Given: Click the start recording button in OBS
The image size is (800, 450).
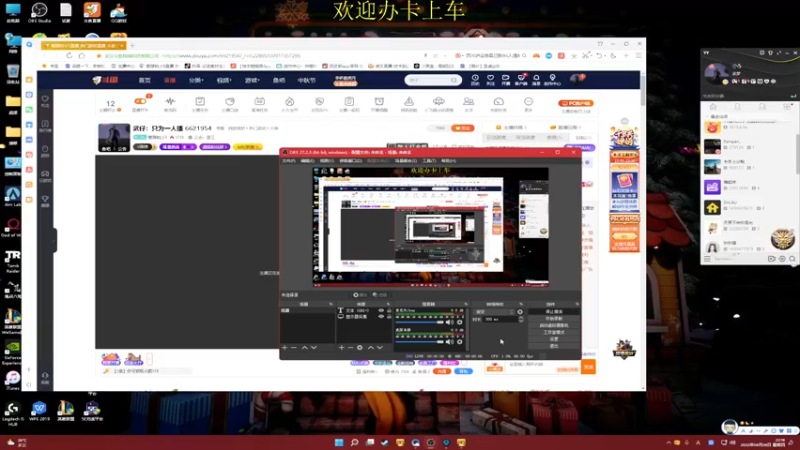Looking at the screenshot, I should tap(554, 318).
